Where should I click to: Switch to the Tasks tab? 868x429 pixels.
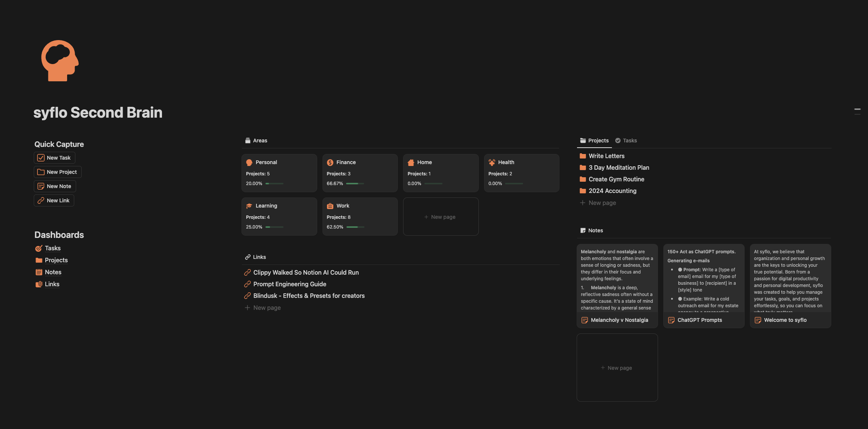pyautogui.click(x=626, y=141)
